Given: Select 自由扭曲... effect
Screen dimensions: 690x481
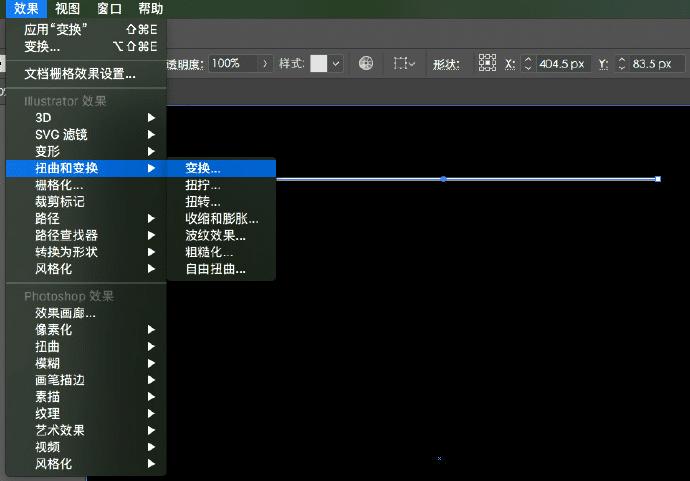Looking at the screenshot, I should [221, 269].
